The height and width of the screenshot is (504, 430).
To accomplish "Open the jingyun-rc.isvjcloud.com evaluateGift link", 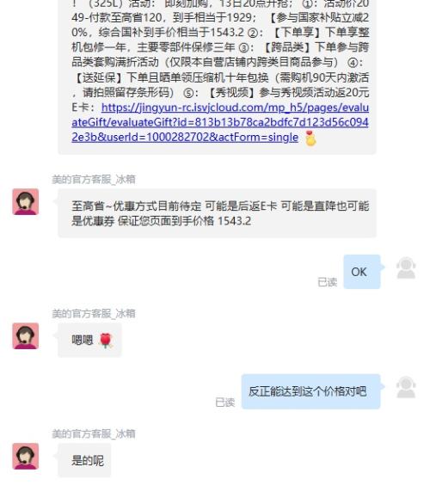I will (220, 122).
